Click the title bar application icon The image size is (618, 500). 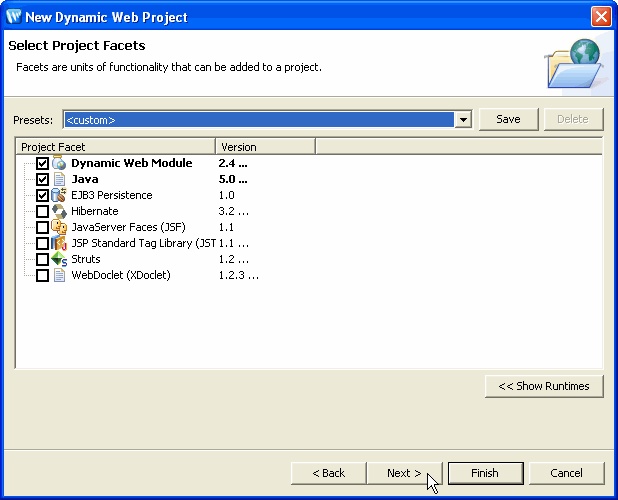(x=14, y=17)
